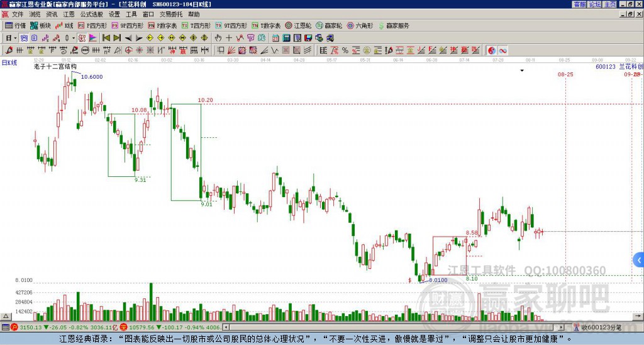Open the 9T四方形 tool
Viewport: 644px width, 345px height.
tap(231, 25)
